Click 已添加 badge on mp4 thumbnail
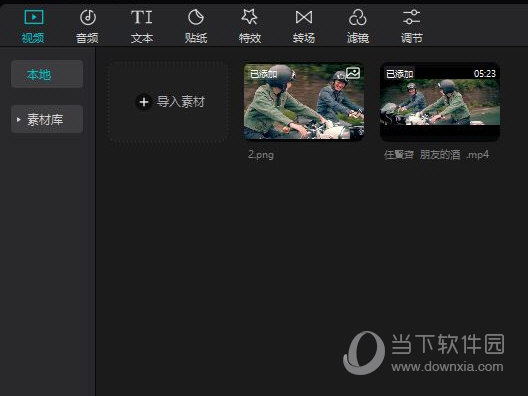The image size is (528, 396). point(400,74)
